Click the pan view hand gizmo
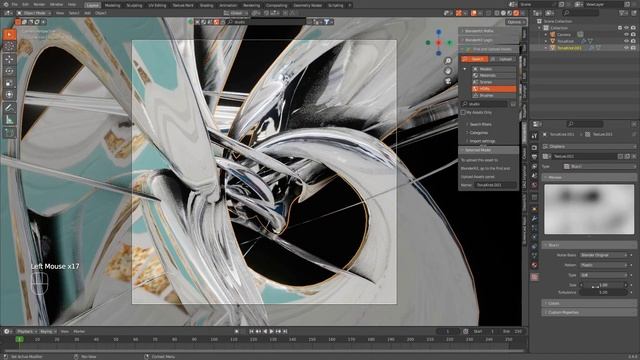 point(448,71)
